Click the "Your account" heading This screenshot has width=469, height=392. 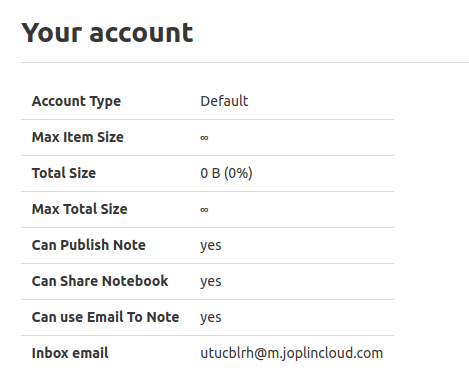(107, 33)
